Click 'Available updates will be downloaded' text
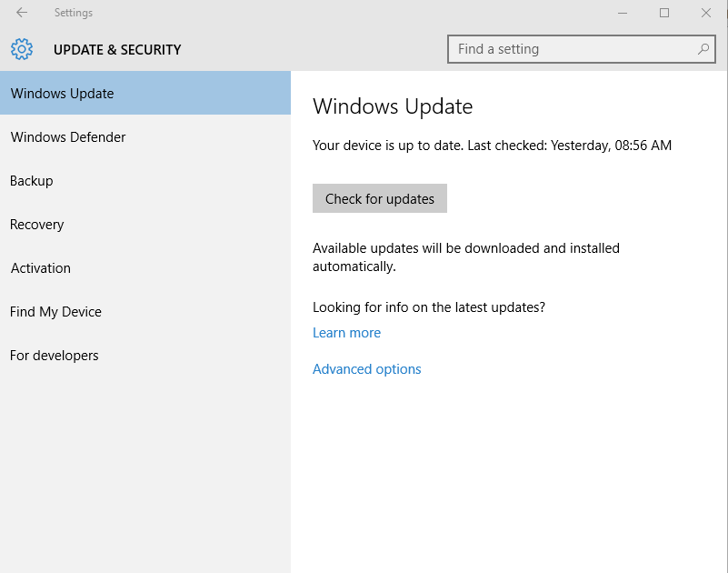Viewport: 728px width, 573px height. [x=466, y=257]
